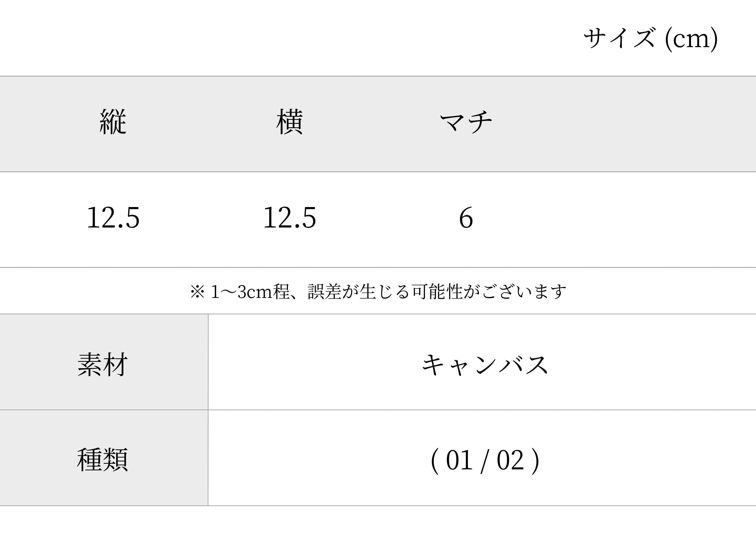Click the 6 value under マチ

click(x=466, y=218)
